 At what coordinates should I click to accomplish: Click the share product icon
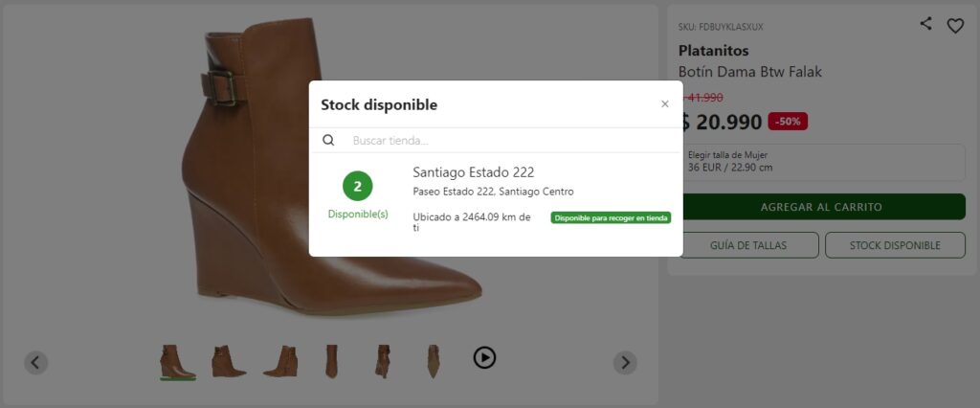click(925, 25)
